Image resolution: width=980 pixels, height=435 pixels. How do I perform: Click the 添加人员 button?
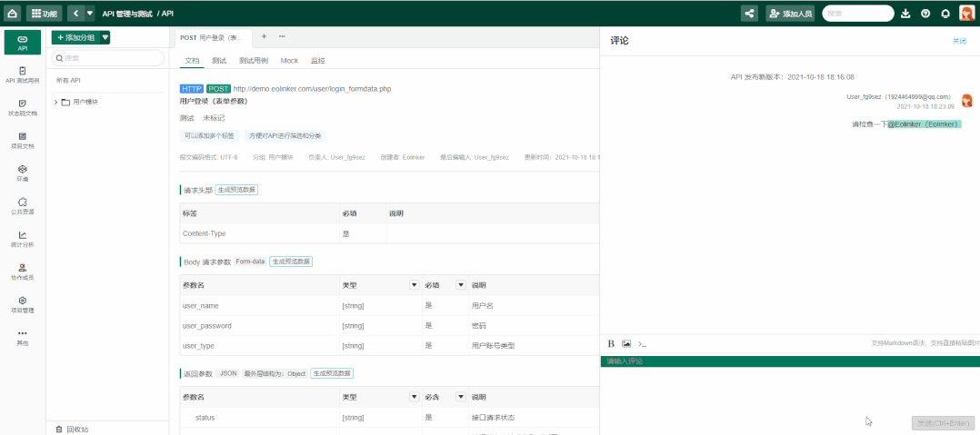tap(790, 14)
